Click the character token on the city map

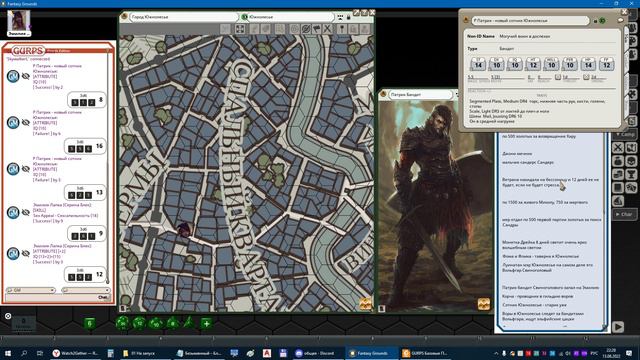[x=183, y=229]
